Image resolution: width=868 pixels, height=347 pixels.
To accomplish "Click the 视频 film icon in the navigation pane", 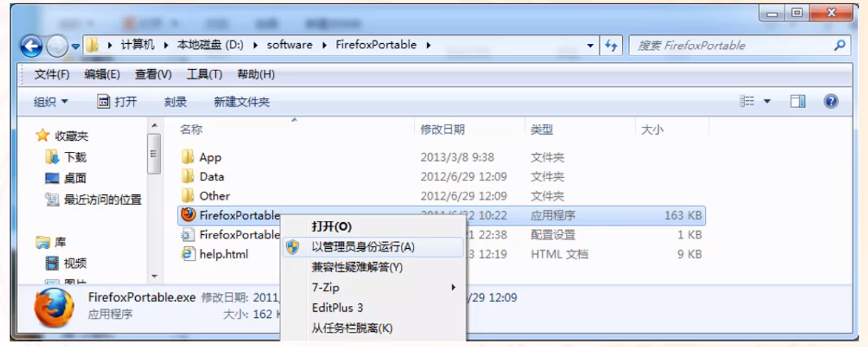I will [52, 263].
